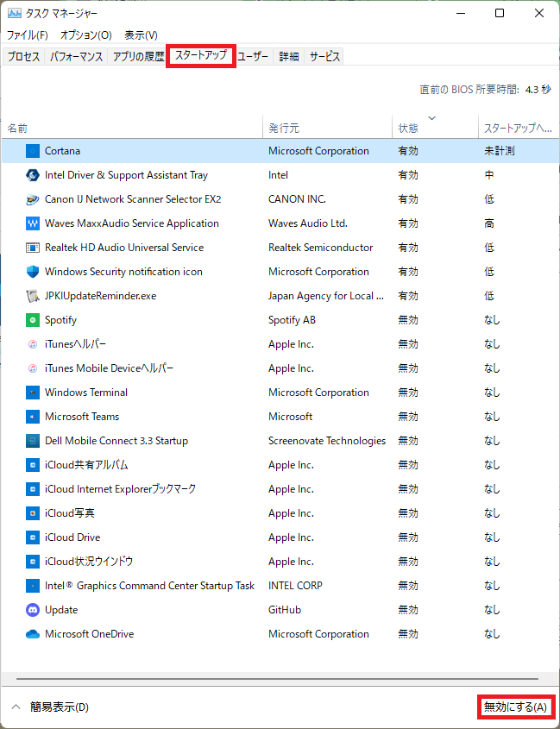
Task: Click the なし impact value for Windows Terminal
Action: point(492,393)
